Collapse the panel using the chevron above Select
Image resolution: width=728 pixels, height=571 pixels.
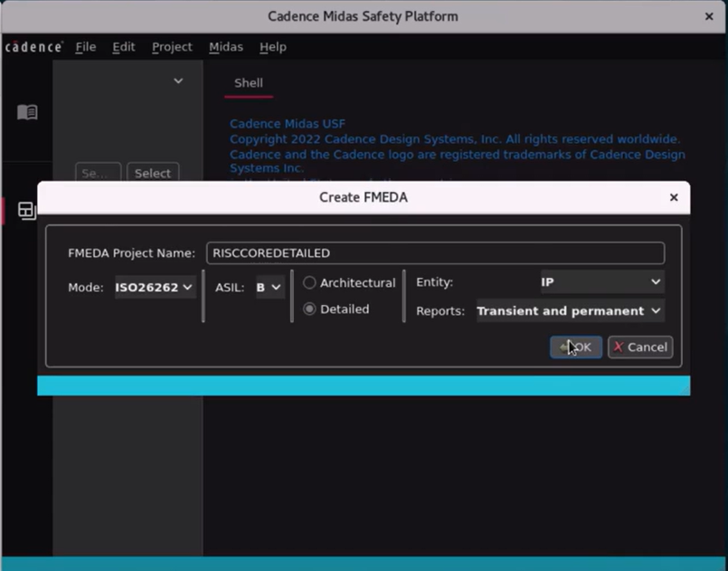[x=178, y=81]
